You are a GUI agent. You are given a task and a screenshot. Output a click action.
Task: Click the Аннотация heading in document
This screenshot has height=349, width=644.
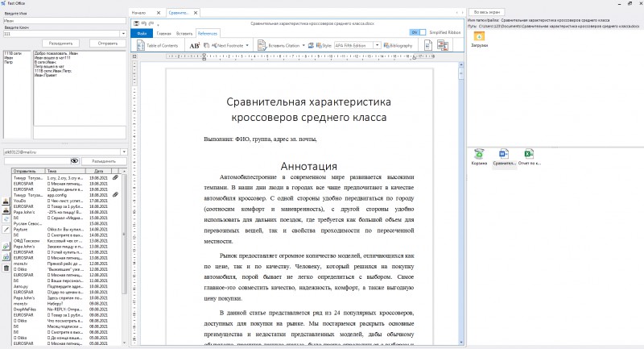point(308,166)
